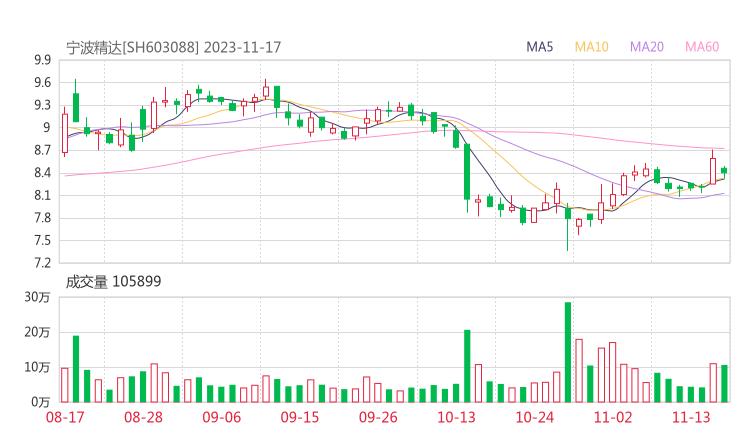
Task: Click the MA20 legend label
Action: [x=647, y=47]
